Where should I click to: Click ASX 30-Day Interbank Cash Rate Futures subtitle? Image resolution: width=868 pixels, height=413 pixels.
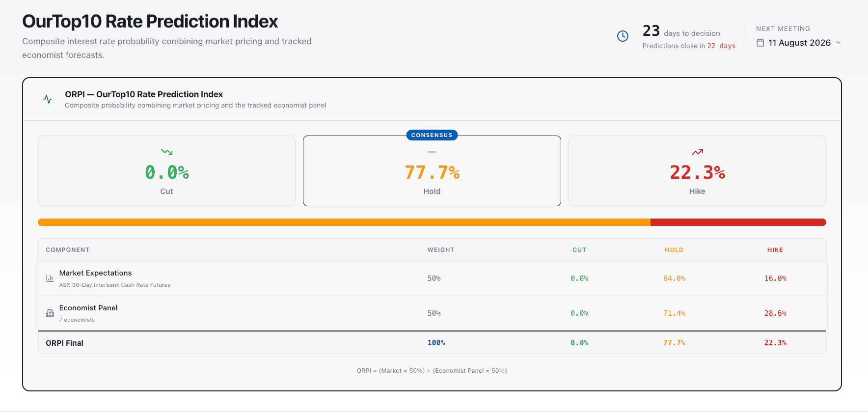[115, 285]
